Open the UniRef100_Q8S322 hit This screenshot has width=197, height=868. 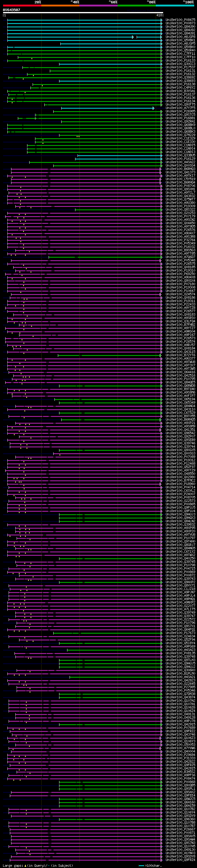click(x=180, y=210)
